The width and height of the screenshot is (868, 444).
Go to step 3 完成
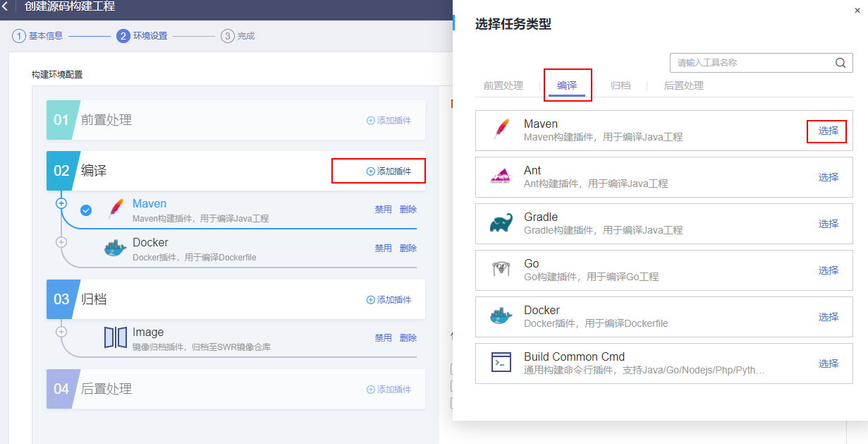tap(238, 36)
